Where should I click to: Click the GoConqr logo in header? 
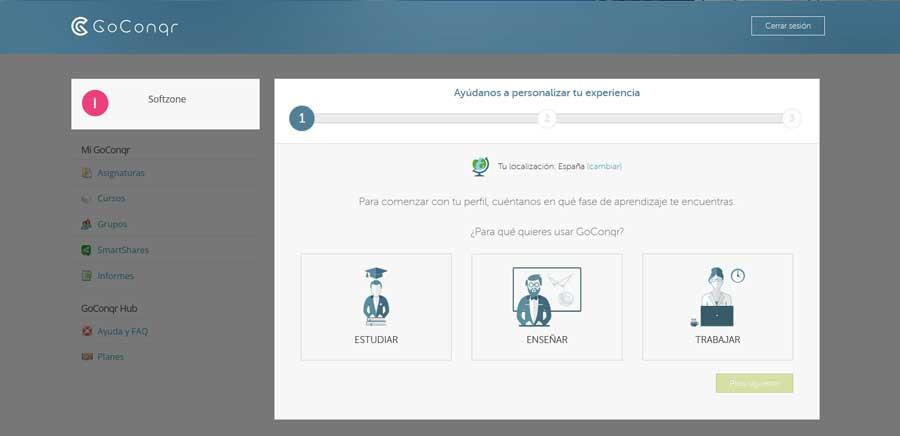tap(124, 26)
